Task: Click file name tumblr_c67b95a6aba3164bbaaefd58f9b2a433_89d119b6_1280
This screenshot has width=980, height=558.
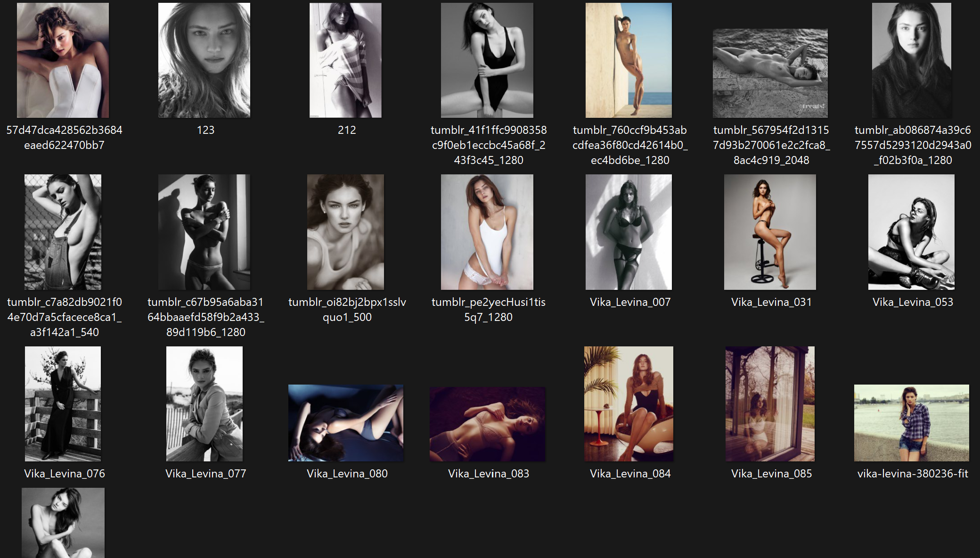Action: 206,317
